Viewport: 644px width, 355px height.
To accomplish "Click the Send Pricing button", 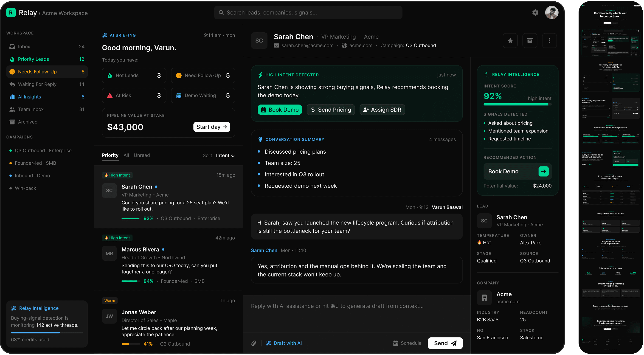I will point(331,110).
